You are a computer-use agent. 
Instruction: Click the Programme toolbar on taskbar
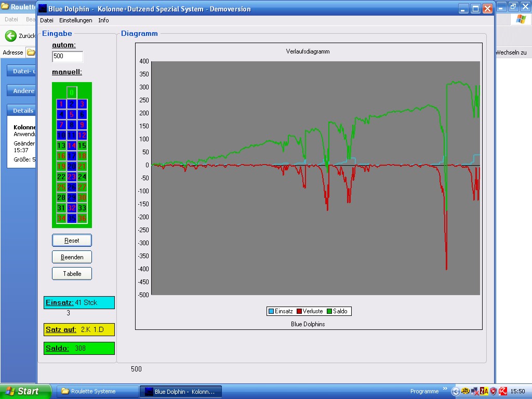(x=424, y=392)
